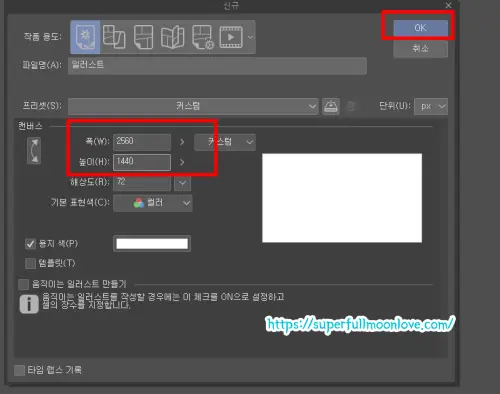This screenshot has height=394, width=500.
Task: Select the Illustration work type icon
Action: [85, 37]
